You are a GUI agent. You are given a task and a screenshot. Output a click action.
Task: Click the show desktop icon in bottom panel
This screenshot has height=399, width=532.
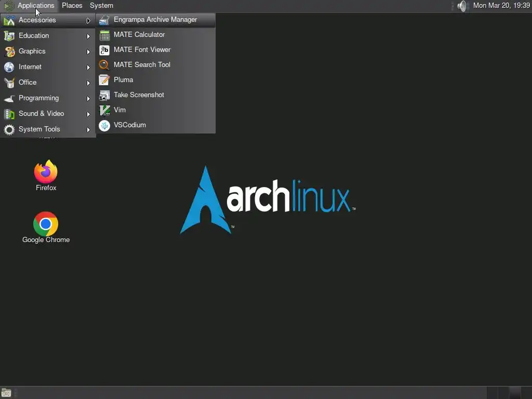6,393
